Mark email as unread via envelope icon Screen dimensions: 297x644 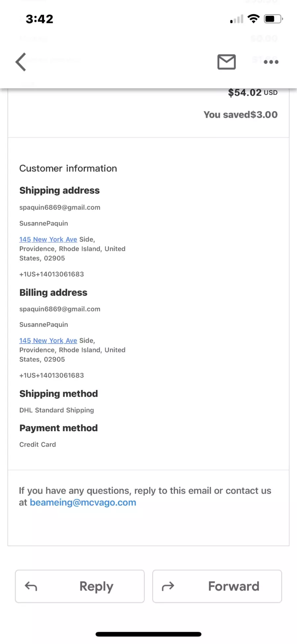pos(226,62)
